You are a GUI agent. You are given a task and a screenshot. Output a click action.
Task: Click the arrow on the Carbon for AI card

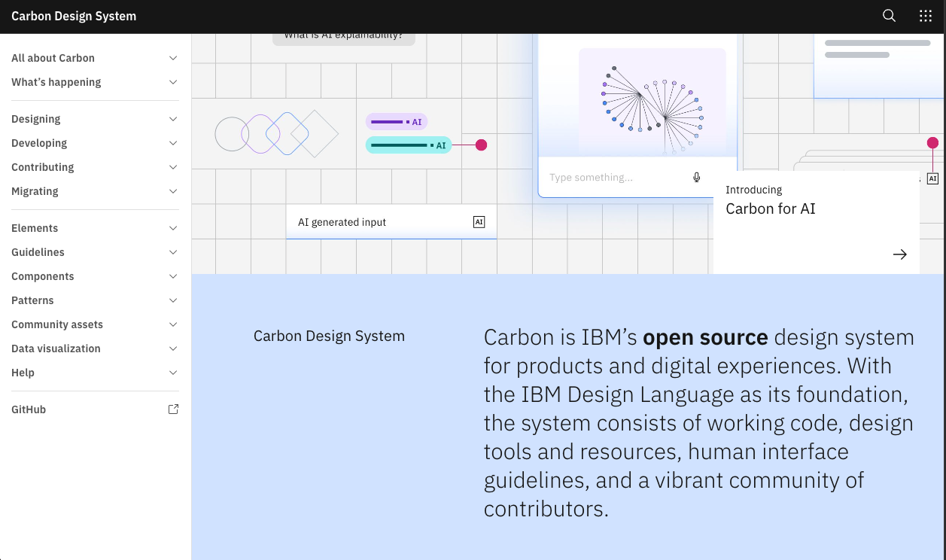[x=900, y=254]
